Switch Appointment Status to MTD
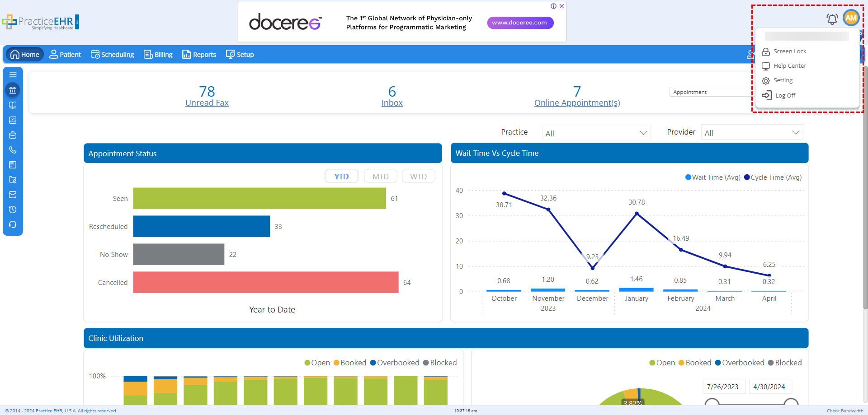This screenshot has width=868, height=415. click(x=381, y=177)
